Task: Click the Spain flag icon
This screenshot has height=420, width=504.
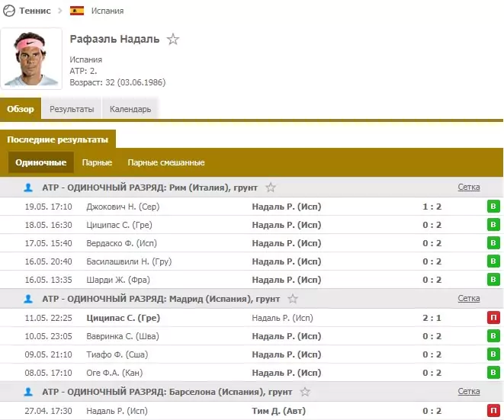Action: pos(77,11)
